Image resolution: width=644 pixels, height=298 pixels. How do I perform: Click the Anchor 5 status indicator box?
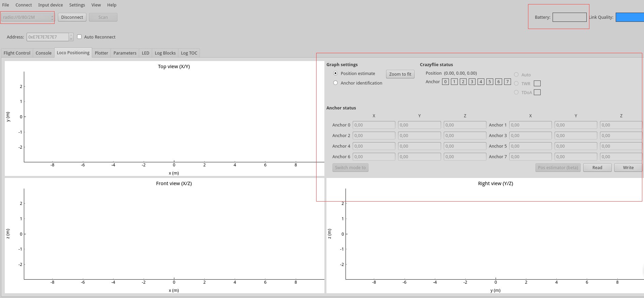pos(489,82)
